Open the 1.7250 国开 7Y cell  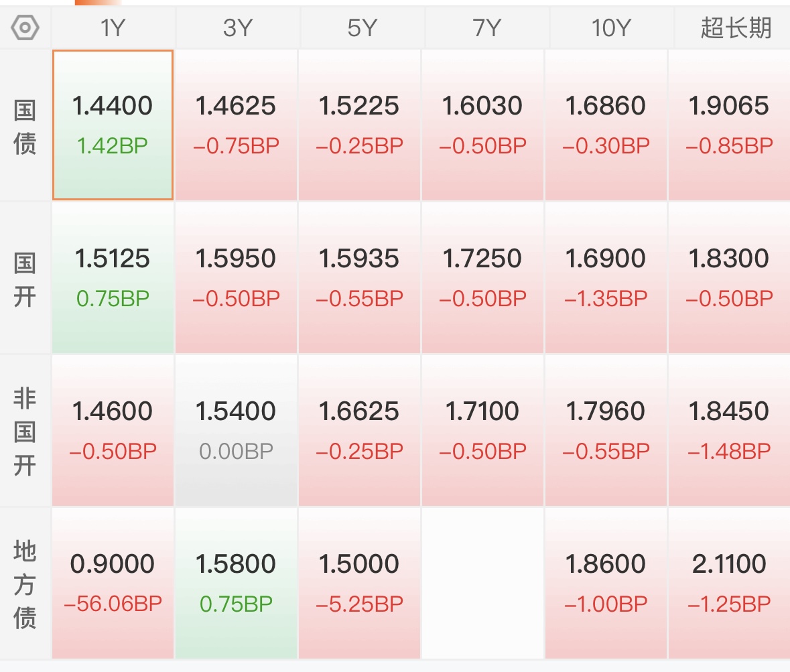pyautogui.click(x=482, y=277)
